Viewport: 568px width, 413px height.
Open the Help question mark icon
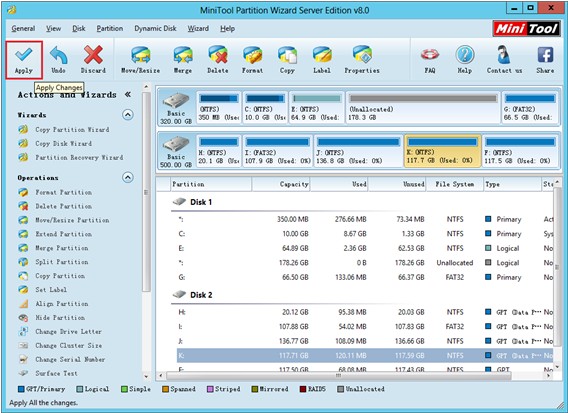point(465,55)
